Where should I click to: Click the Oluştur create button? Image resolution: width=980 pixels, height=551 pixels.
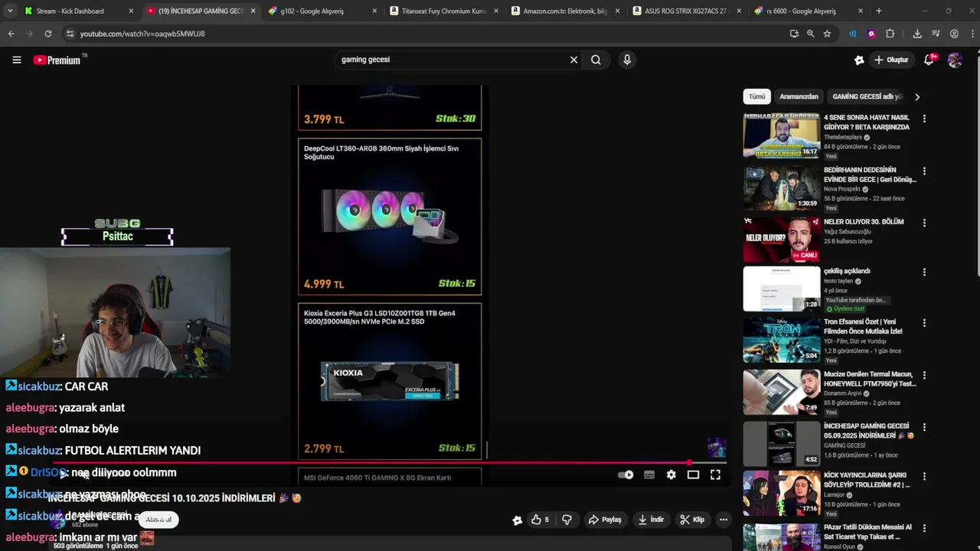tap(891, 60)
